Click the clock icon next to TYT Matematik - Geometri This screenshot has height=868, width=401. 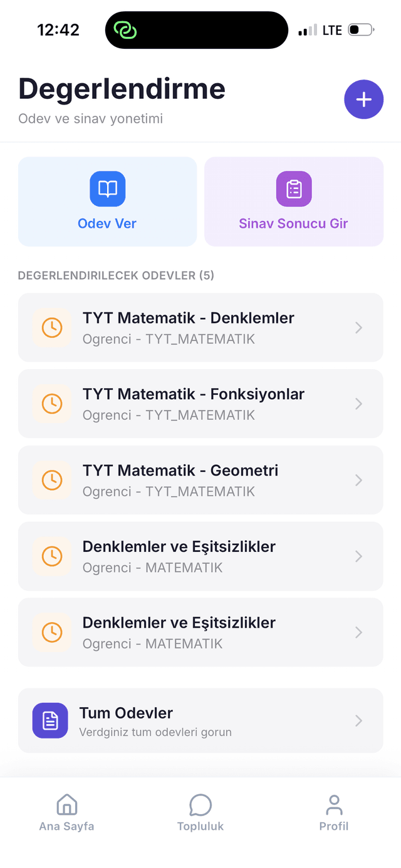pos(52,480)
